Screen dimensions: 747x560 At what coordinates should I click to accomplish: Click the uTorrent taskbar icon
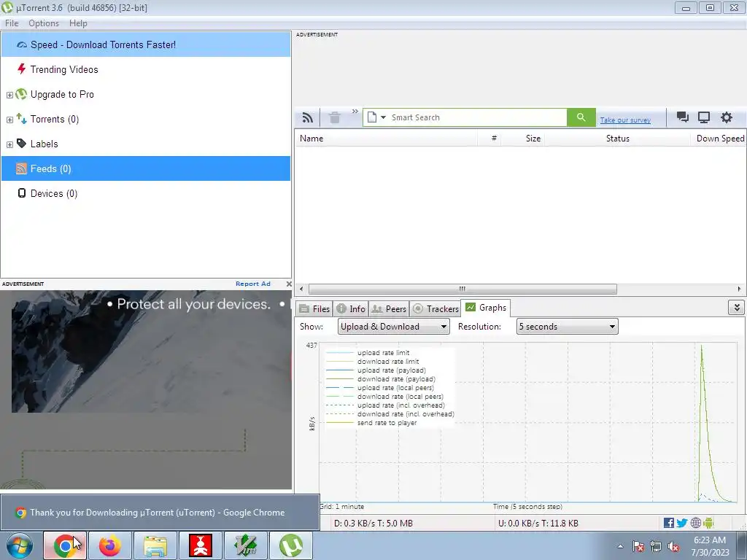pos(291,545)
